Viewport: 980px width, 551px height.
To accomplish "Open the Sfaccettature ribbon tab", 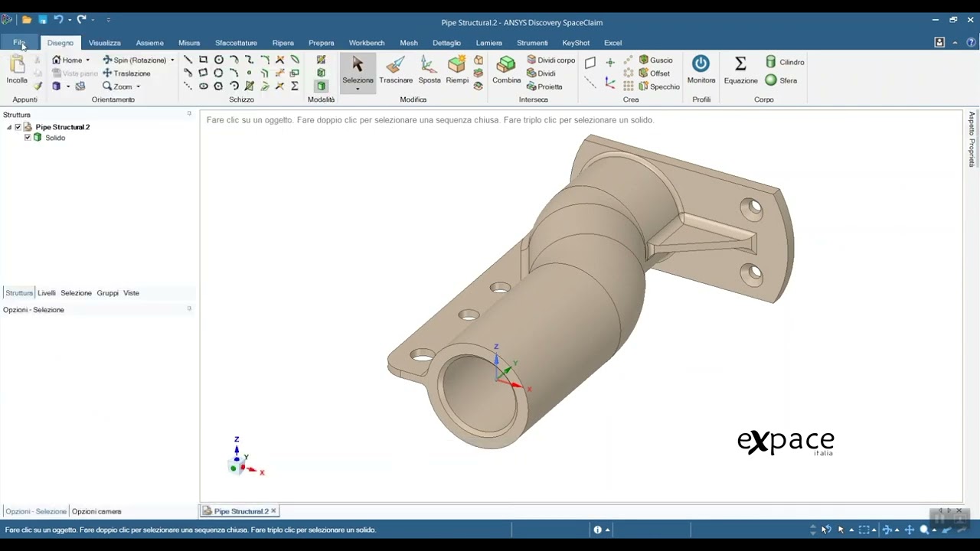I will click(x=236, y=43).
